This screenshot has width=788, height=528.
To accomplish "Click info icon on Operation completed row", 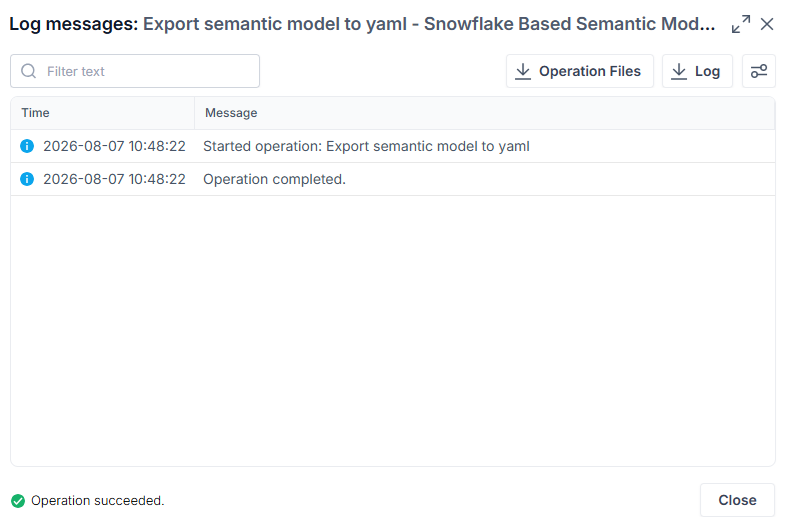I will [27, 179].
